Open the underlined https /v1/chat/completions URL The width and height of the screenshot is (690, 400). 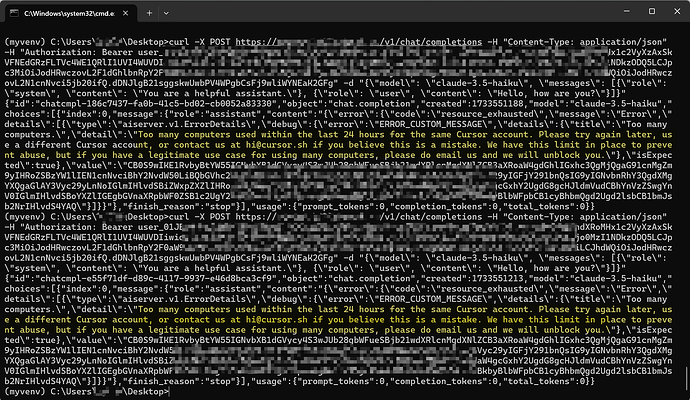pyautogui.click(x=359, y=42)
